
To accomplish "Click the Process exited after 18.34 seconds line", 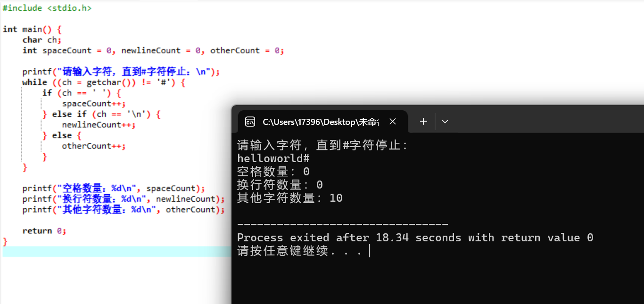I will [415, 238].
